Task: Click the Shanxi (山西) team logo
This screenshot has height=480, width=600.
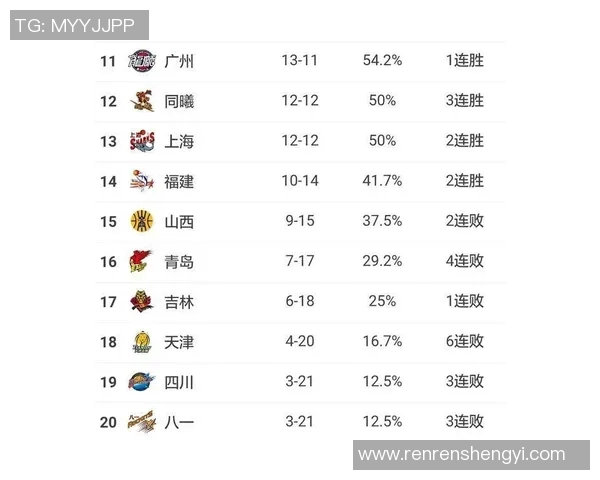Action: pos(142,221)
